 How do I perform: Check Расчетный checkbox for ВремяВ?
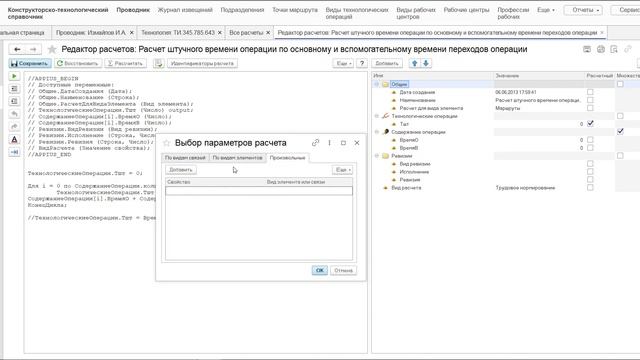[590, 148]
